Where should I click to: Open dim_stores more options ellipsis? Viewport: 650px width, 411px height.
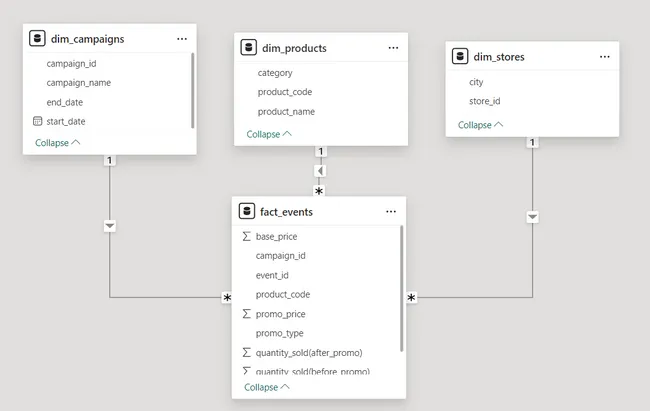[605, 57]
